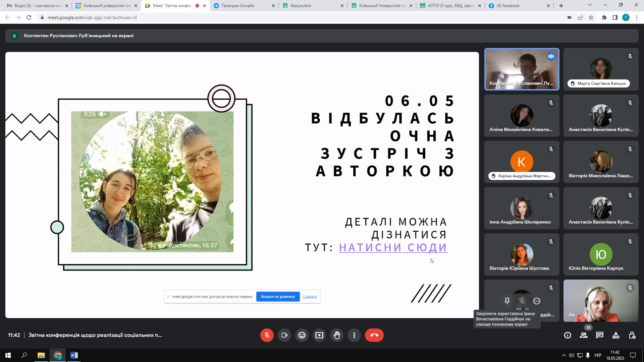Viewport: 644px width, 362px height.
Task: Show the participants people list
Action: point(584,335)
